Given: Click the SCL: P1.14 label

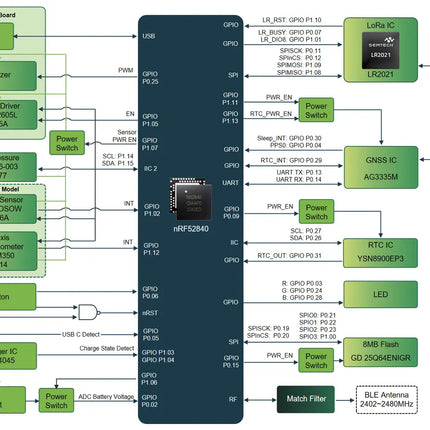Looking at the screenshot, I should [x=118, y=156].
